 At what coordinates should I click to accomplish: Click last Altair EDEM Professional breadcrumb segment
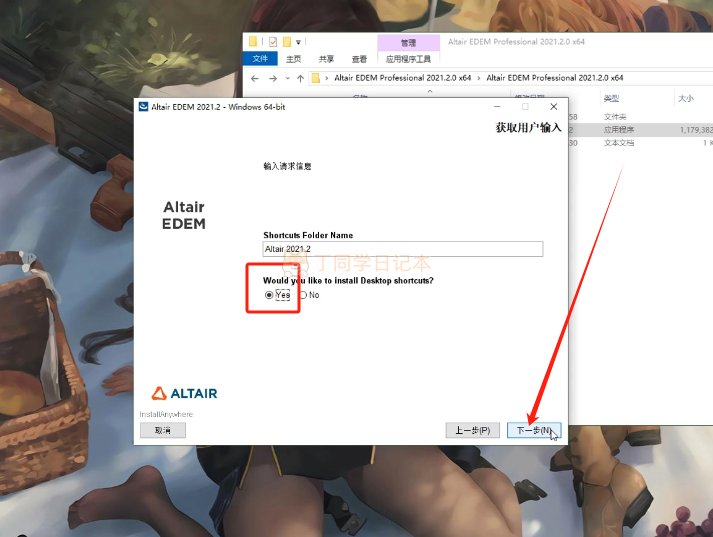(555, 78)
